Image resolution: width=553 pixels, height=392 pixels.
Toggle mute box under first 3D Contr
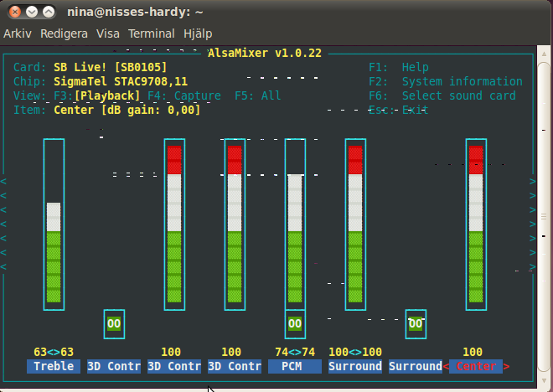pos(114,323)
